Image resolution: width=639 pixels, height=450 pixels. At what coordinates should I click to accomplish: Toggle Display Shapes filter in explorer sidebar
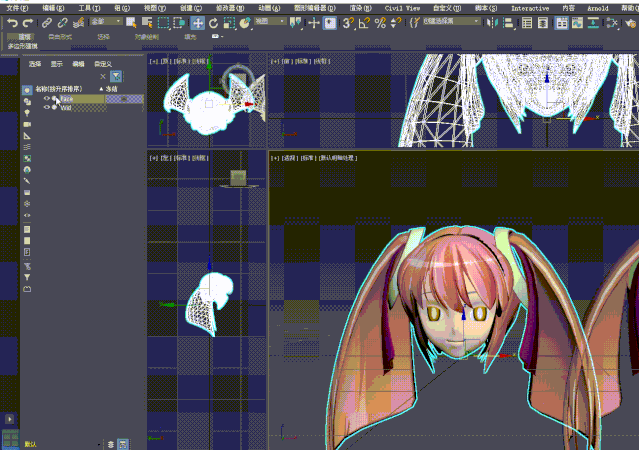[27, 101]
